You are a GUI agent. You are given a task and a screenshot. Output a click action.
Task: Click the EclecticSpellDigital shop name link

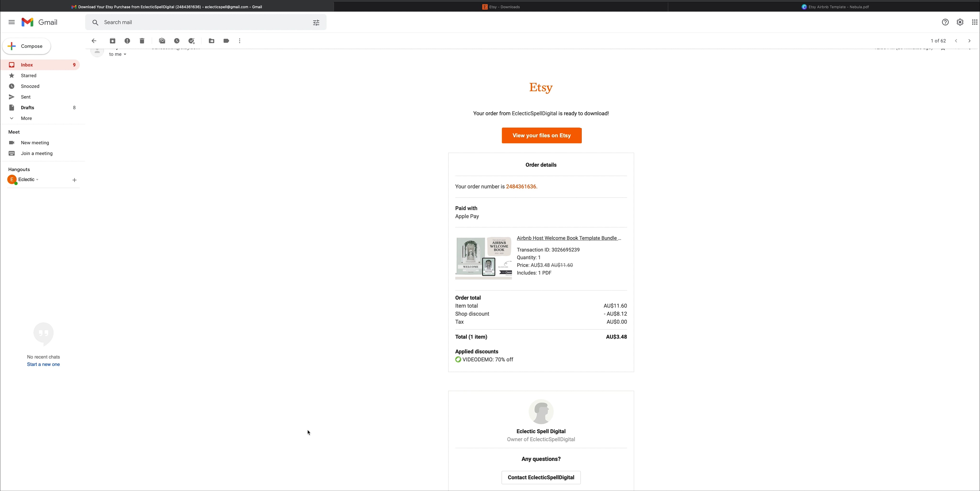(x=534, y=113)
